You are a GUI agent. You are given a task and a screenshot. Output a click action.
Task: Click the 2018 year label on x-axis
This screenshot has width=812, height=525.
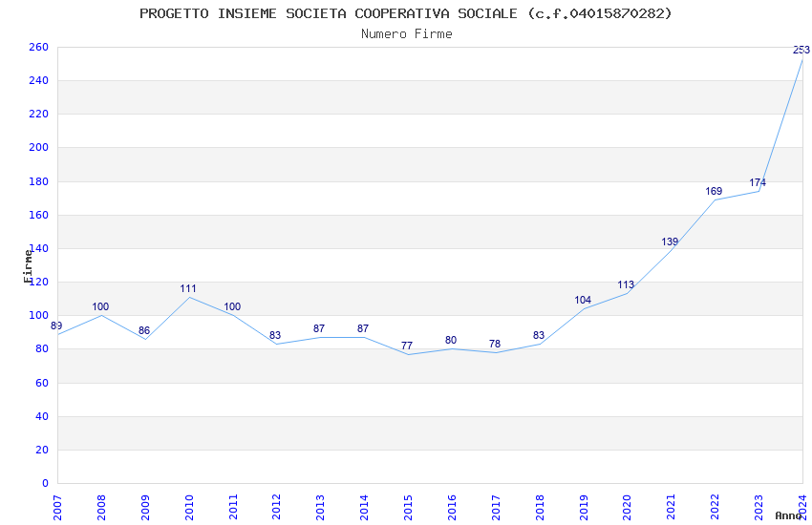pos(539,508)
